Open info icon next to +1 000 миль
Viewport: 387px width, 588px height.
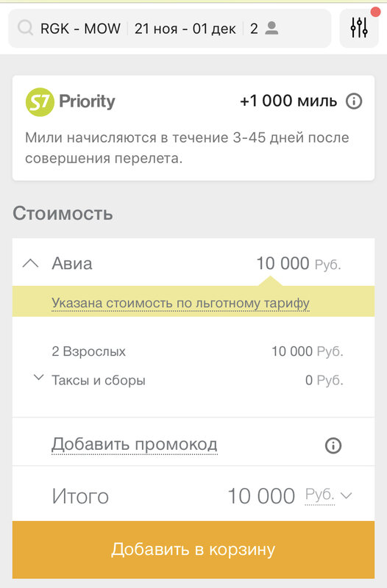pos(354,101)
